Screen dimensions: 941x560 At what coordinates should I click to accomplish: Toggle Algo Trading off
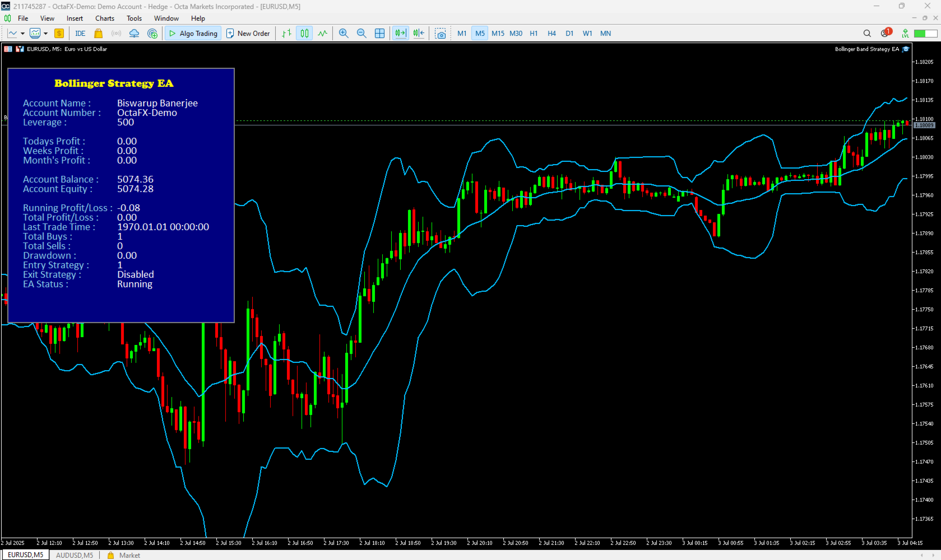pos(193,34)
